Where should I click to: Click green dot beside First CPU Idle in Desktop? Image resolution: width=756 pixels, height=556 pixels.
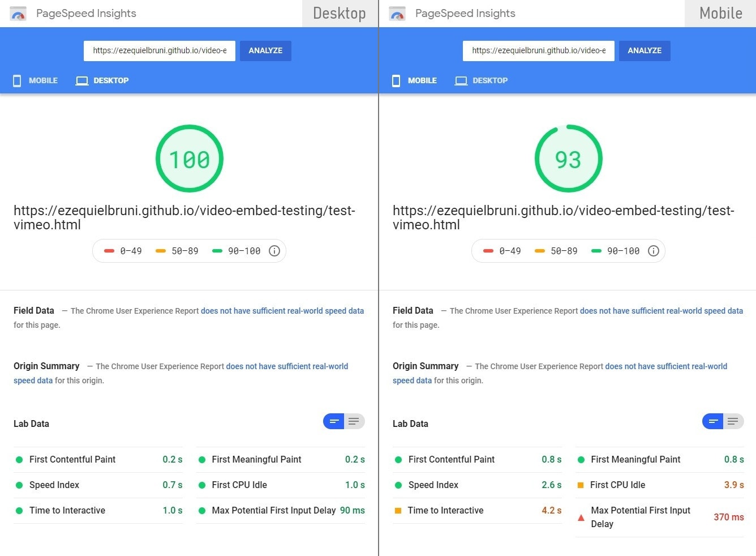(202, 485)
